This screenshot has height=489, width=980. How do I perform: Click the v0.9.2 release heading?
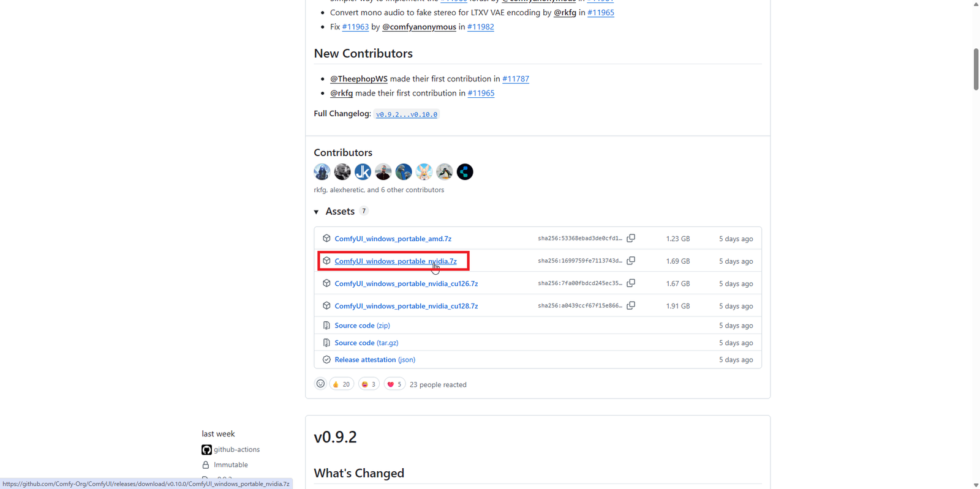pyautogui.click(x=335, y=437)
